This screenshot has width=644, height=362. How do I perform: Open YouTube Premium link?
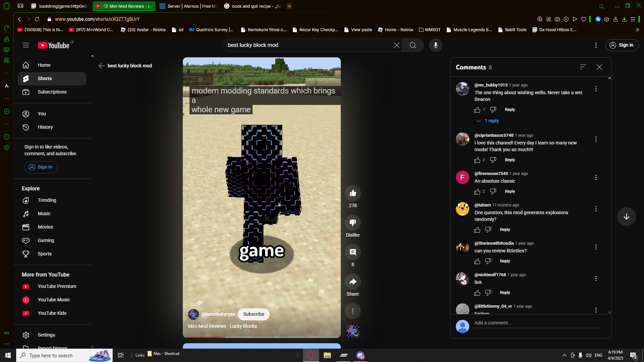tap(52, 286)
